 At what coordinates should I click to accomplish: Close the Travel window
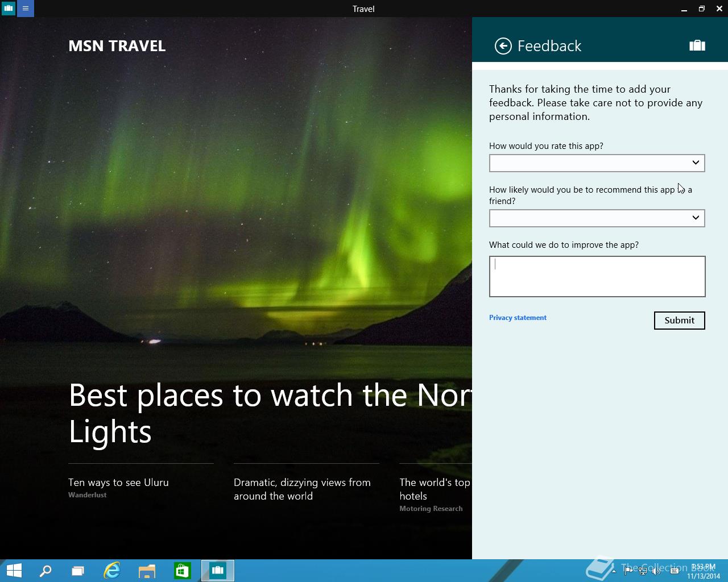(719, 9)
